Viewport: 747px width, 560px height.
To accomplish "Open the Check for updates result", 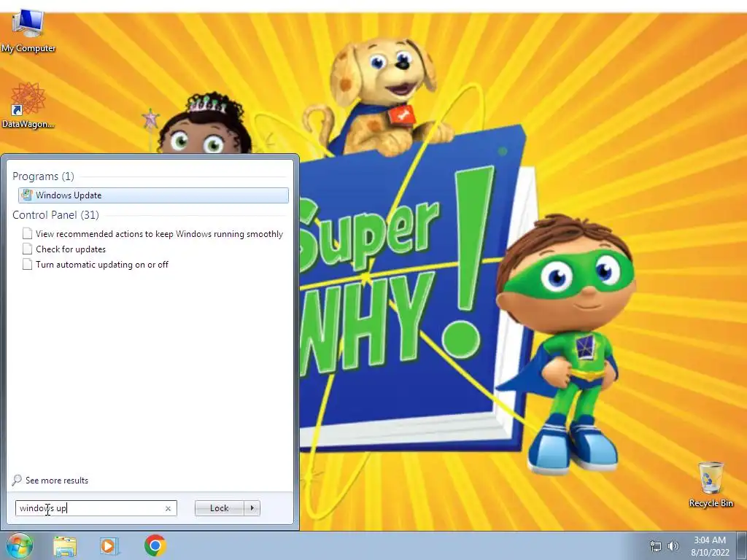I will (71, 249).
